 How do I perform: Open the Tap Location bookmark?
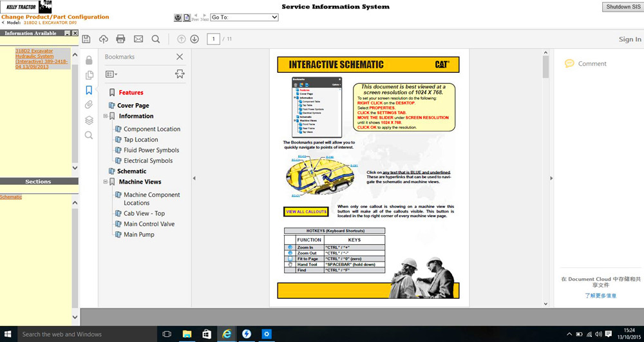141,140
